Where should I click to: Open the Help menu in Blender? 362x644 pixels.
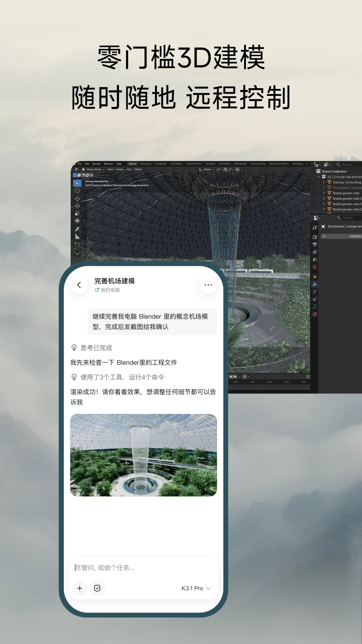[x=119, y=164]
